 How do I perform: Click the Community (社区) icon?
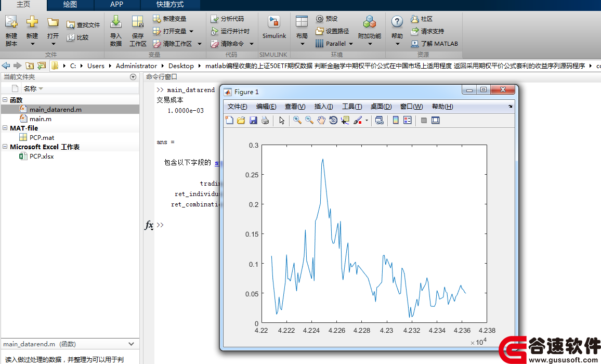click(415, 19)
